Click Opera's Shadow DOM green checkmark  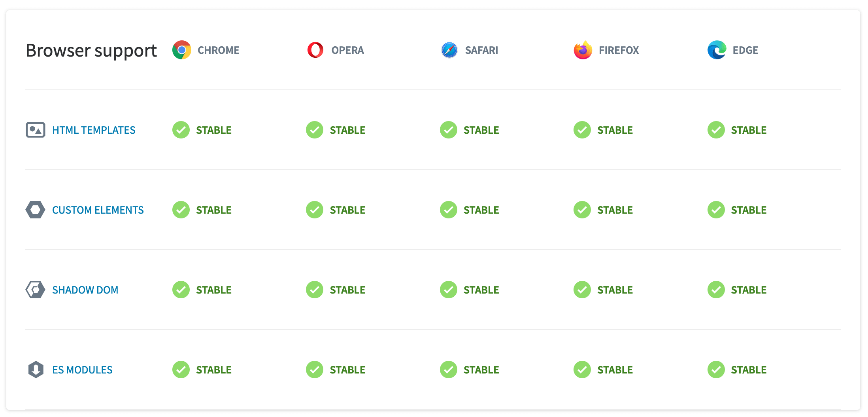[x=315, y=290]
